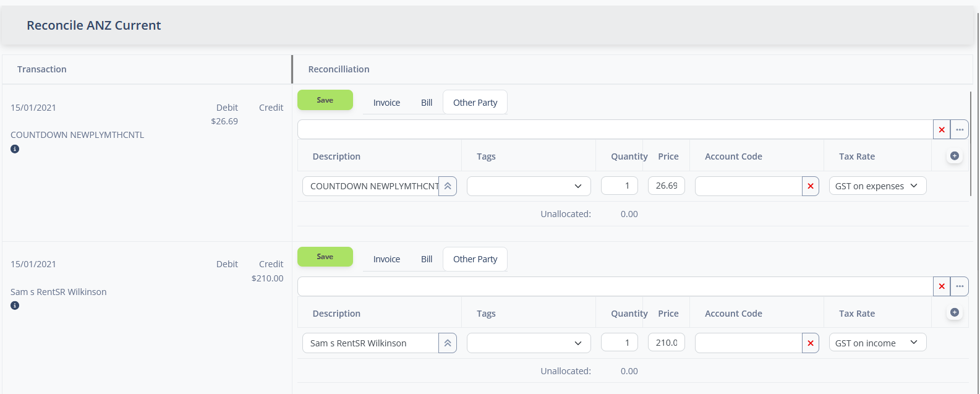The image size is (980, 394).
Task: Add a line item to COUNTDOWN reconciliation
Action: 954,156
